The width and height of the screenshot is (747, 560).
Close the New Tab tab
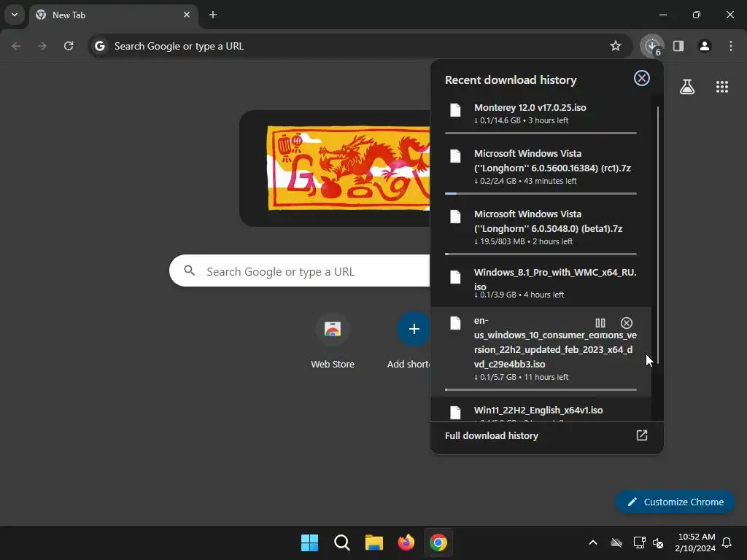coord(187,15)
